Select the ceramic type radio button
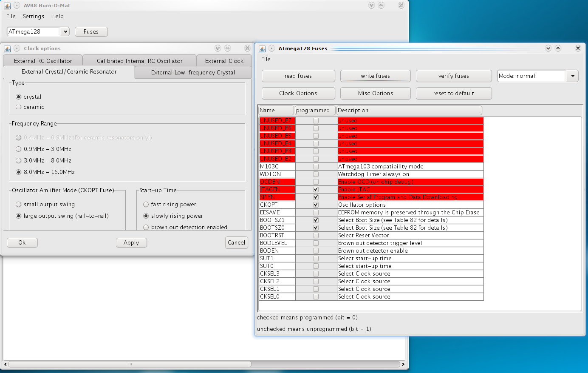This screenshot has width=588, height=373. 18,107
